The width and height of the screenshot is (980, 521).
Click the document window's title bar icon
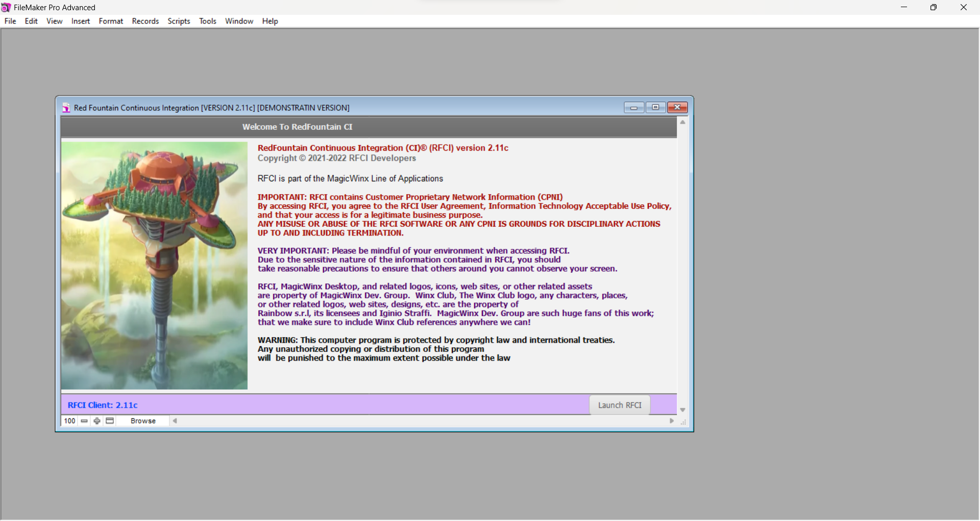(66, 108)
